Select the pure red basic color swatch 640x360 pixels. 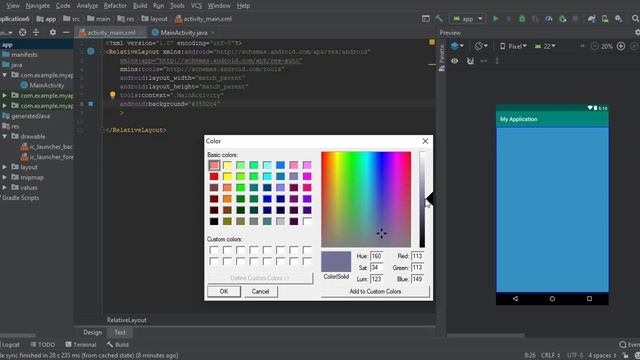pos(214,176)
